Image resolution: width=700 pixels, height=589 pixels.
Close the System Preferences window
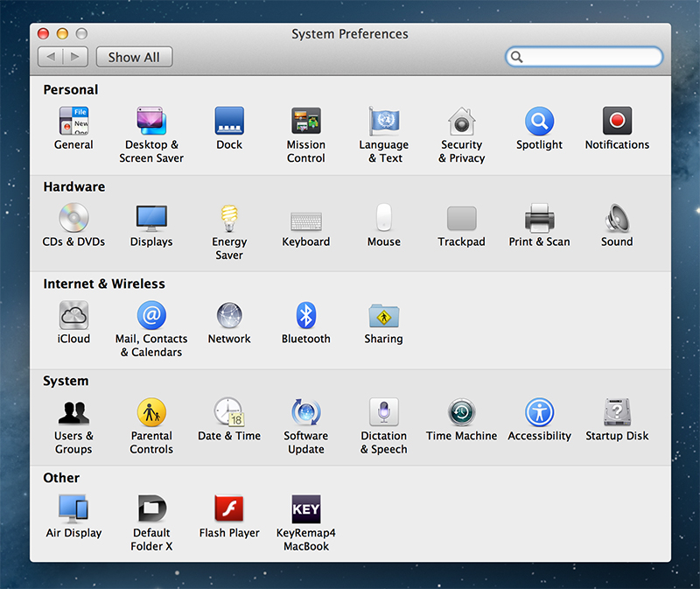[x=43, y=33]
